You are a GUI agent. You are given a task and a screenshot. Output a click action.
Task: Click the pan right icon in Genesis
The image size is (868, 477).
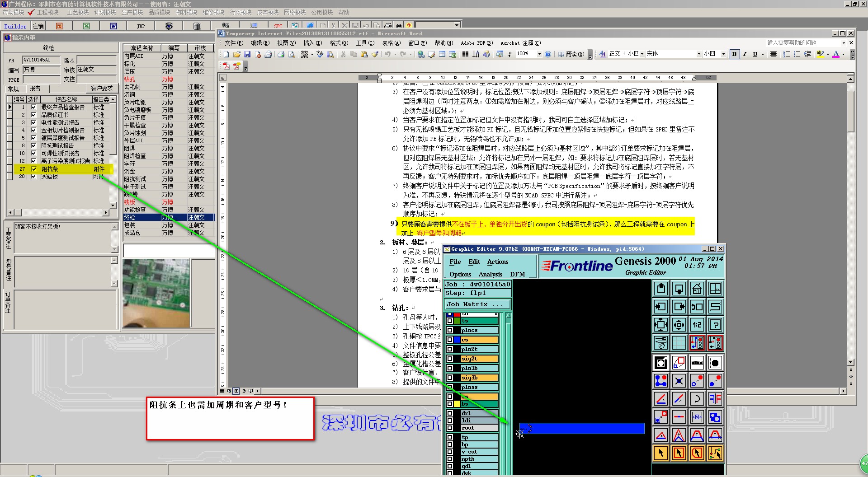(x=679, y=307)
